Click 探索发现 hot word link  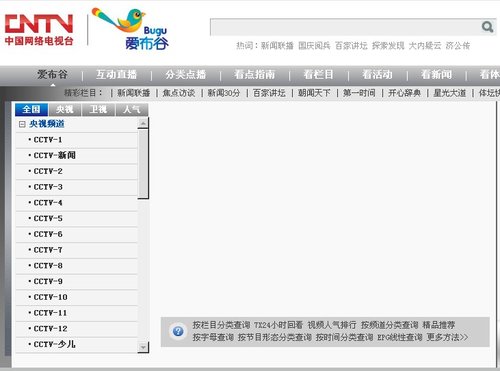pos(388,46)
